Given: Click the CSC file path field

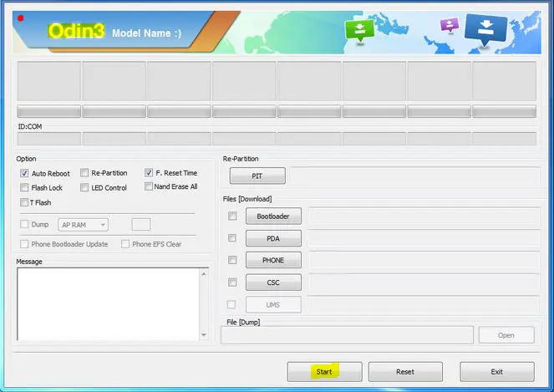Looking at the screenshot, I should tap(424, 282).
